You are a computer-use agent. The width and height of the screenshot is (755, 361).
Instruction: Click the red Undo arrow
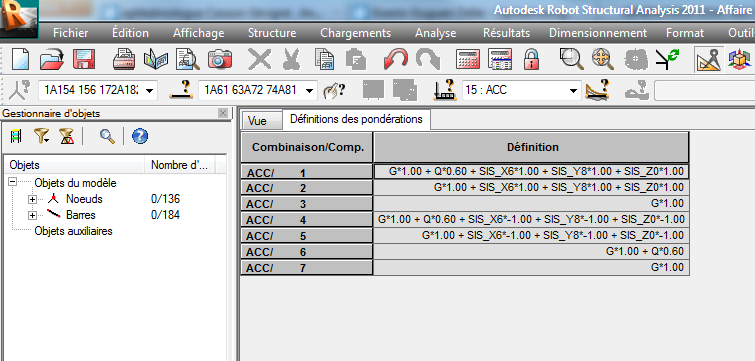pyautogui.click(x=396, y=60)
